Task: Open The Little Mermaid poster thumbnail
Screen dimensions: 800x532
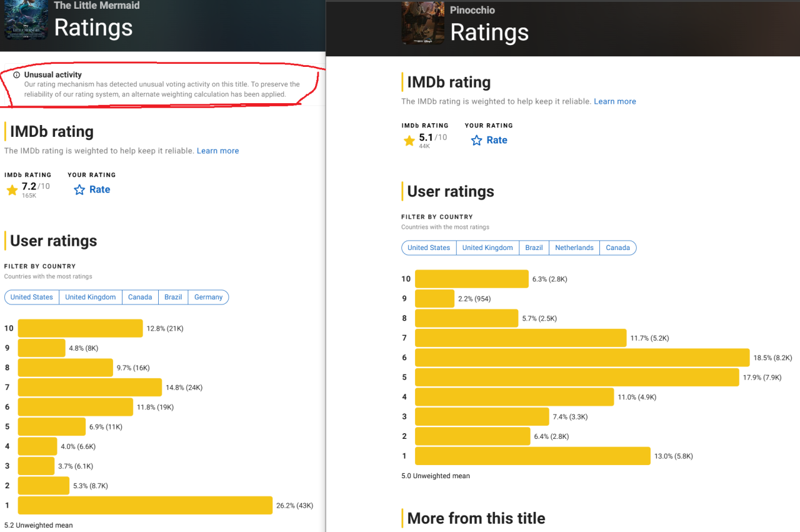Action: pos(26,20)
